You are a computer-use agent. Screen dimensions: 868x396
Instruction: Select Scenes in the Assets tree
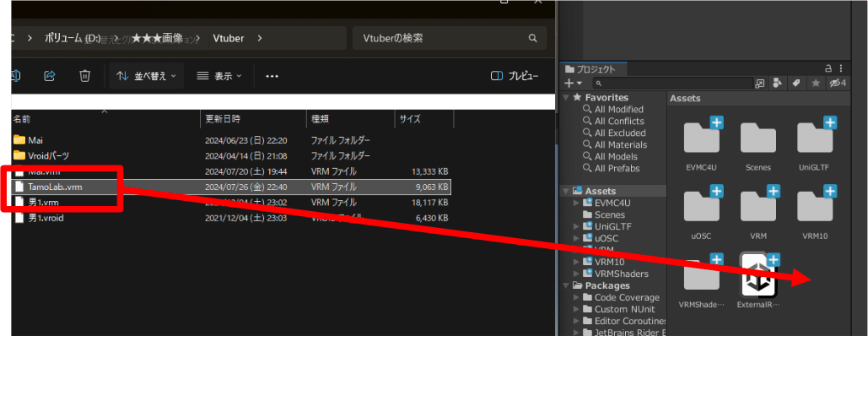[610, 215]
